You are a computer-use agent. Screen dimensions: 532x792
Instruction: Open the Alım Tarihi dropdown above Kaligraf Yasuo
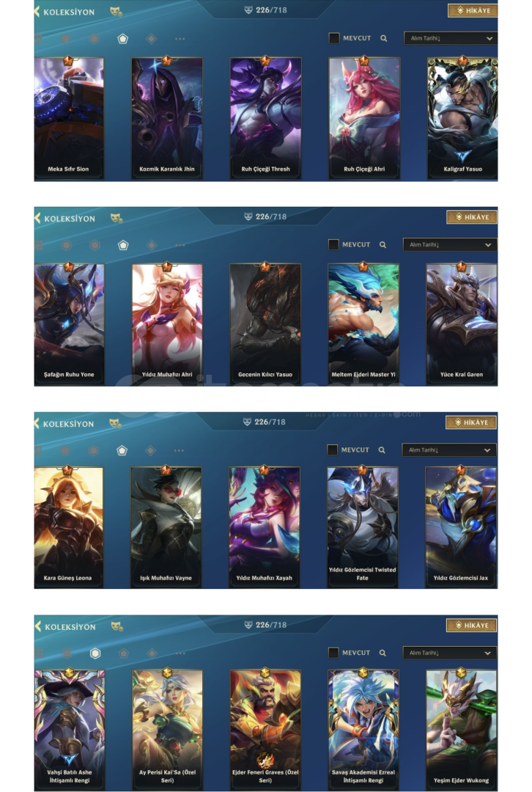450,38
